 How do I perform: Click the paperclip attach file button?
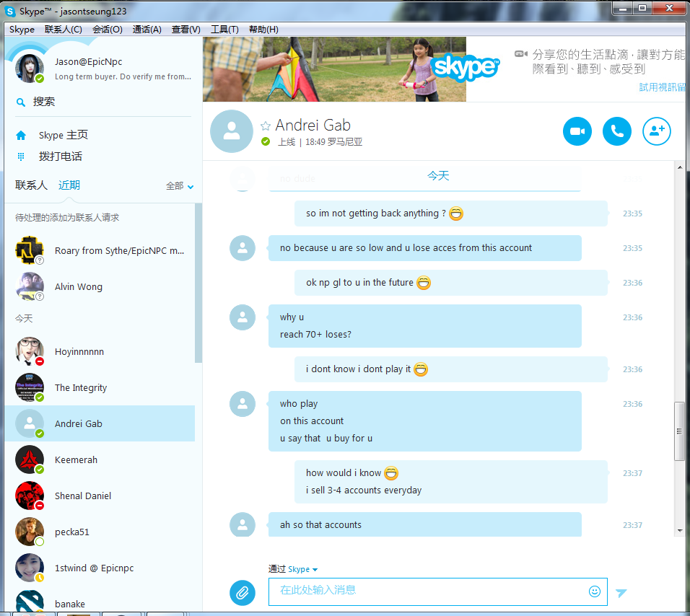[242, 592]
